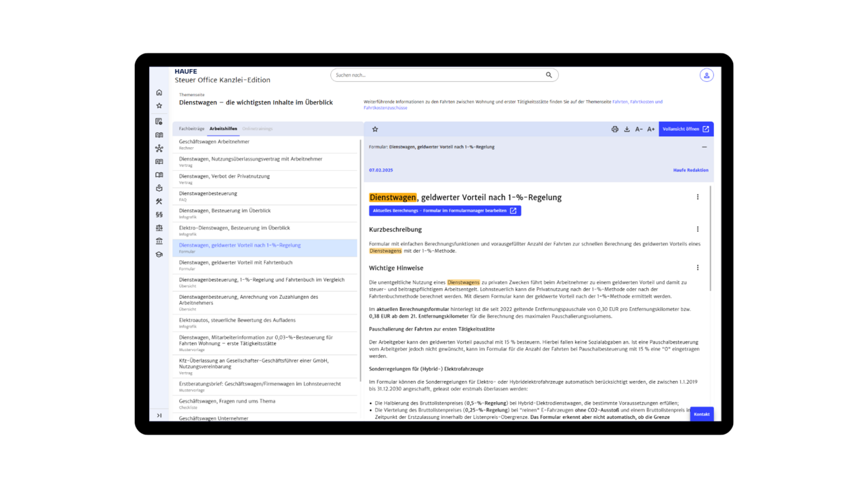The height and width of the screenshot is (488, 868).
Task: Increase font size with A+ button
Action: pyautogui.click(x=651, y=129)
